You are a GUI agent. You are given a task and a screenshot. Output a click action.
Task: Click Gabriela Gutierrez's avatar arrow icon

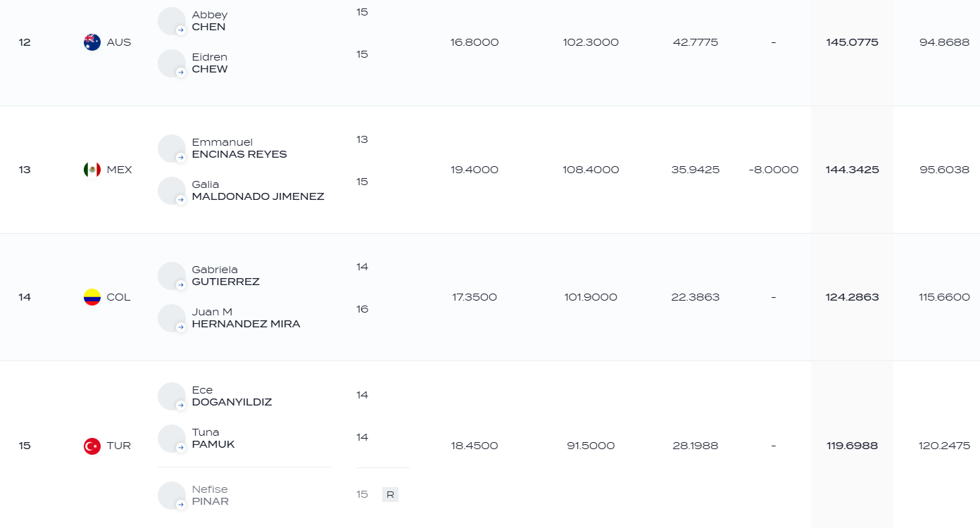181,285
